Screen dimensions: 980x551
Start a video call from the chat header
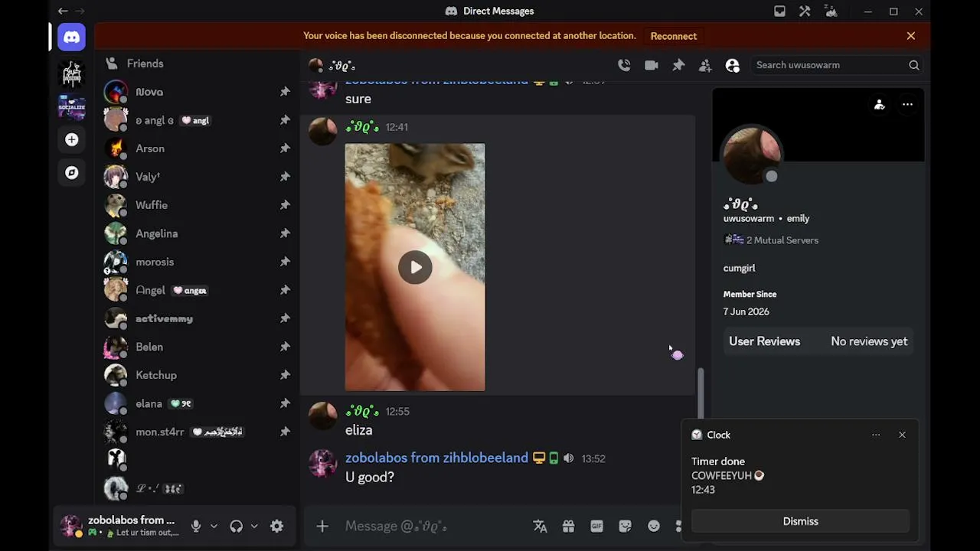pyautogui.click(x=652, y=65)
